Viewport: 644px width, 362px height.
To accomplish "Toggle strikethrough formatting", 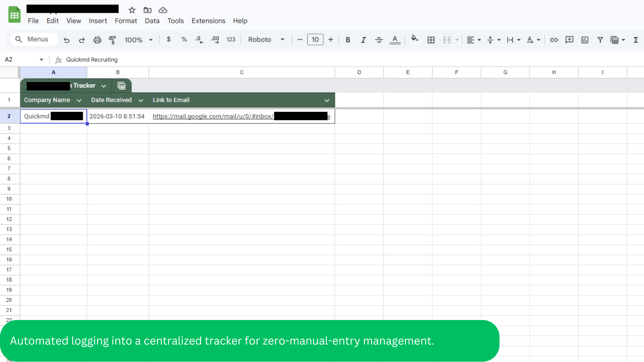I will [x=379, y=40].
